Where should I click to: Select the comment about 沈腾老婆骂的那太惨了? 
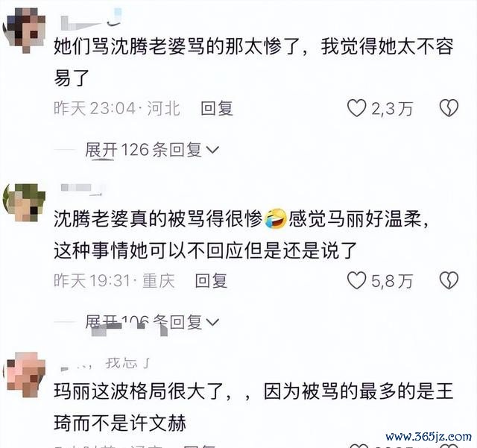click(253, 63)
